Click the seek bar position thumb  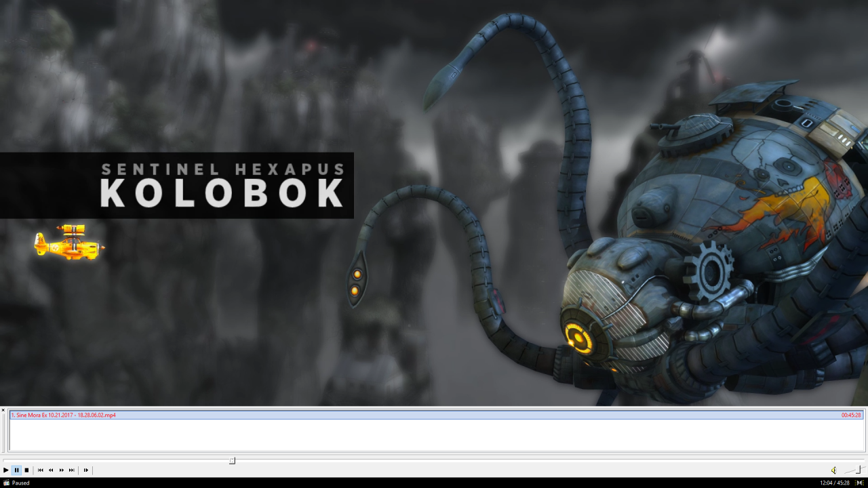coord(232,461)
